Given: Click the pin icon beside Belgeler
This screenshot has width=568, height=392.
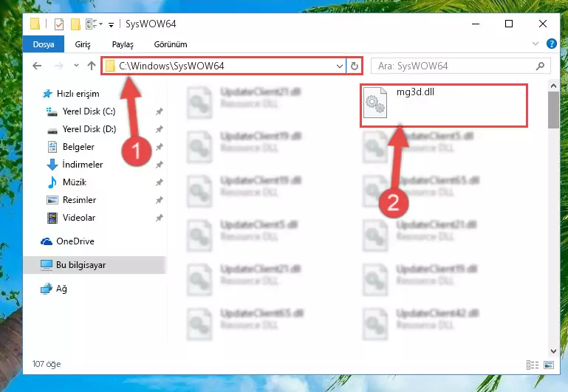Looking at the screenshot, I should pyautogui.click(x=159, y=147).
